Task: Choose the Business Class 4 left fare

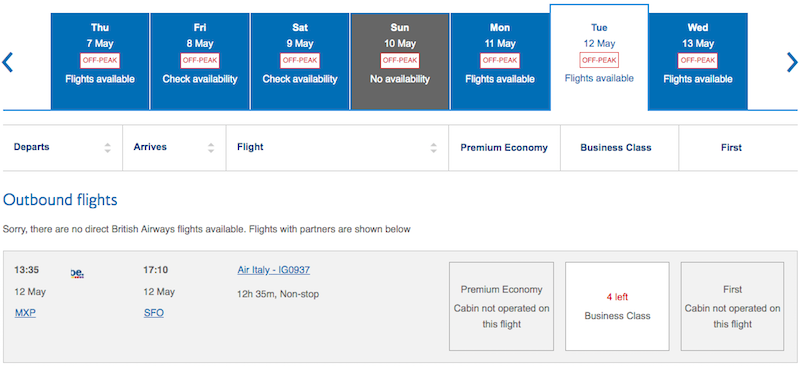Action: 617,306
